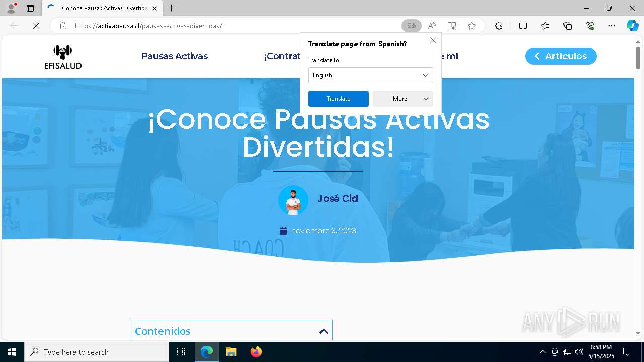Viewport: 644px width, 362px height.
Task: Open the tab actions menu icon
Action: (30, 8)
